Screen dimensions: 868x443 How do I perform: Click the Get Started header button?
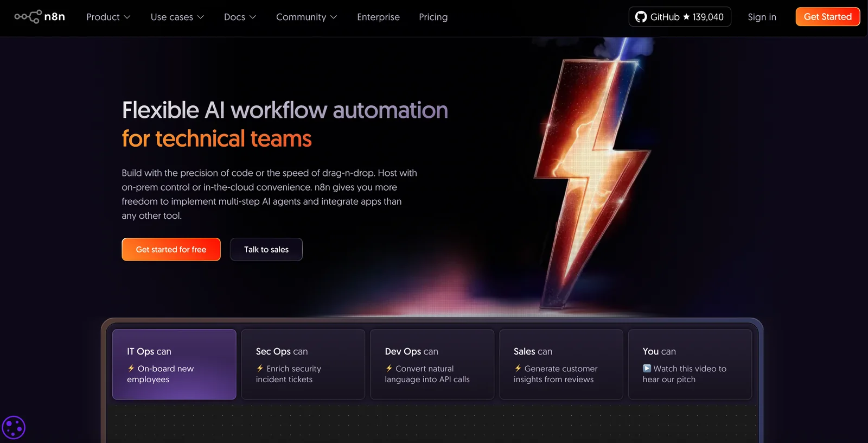click(x=827, y=17)
